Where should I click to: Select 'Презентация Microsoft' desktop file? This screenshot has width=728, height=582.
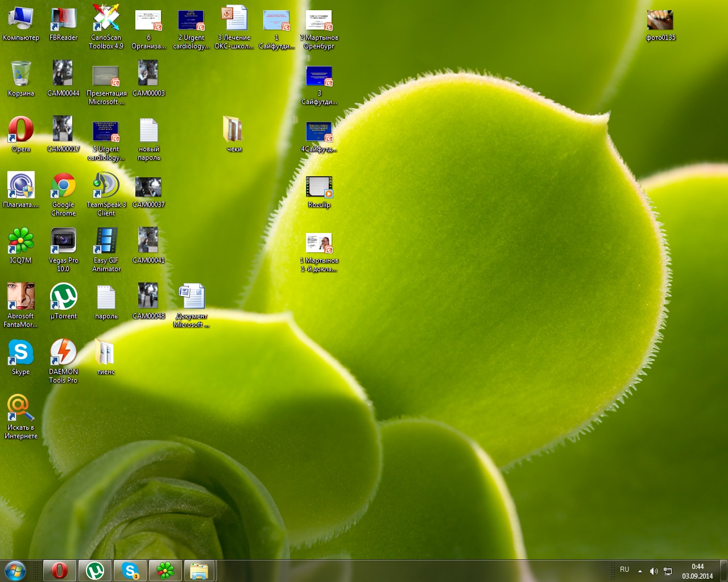(x=106, y=84)
